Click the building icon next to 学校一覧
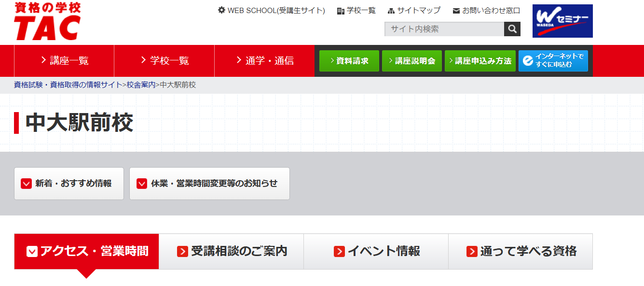Screen dimensions: 644x286 click(341, 11)
